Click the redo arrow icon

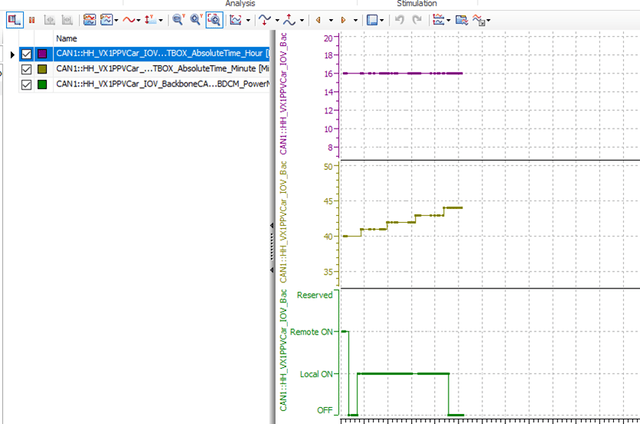tap(417, 19)
